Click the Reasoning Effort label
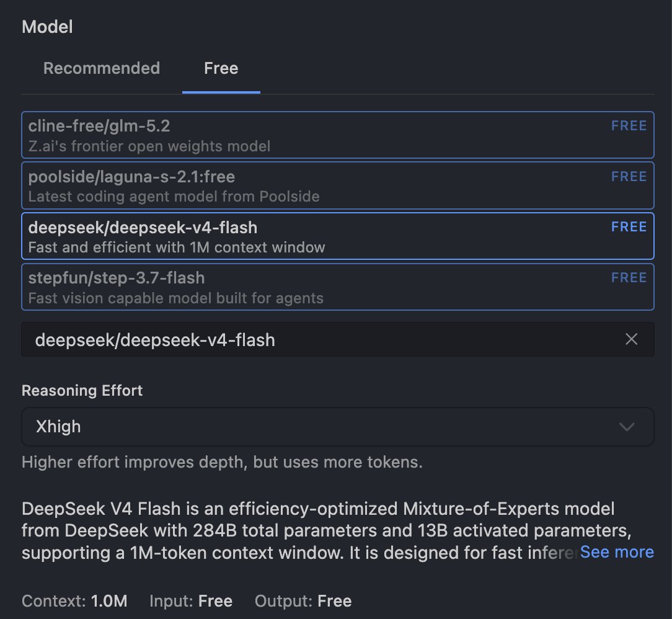The width and height of the screenshot is (672, 619). (x=82, y=391)
